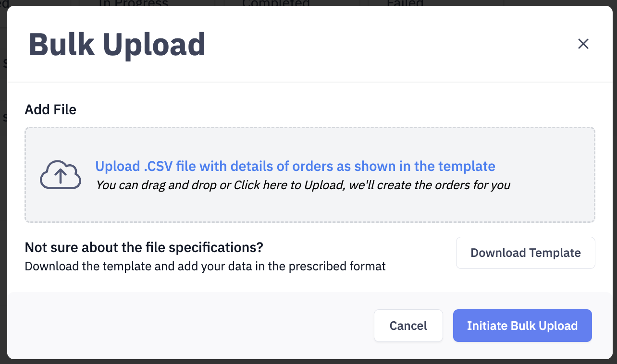Viewport: 617px width, 364px height.
Task: Click the 'Not sure about the file specifications?' heading
Action: tap(144, 248)
